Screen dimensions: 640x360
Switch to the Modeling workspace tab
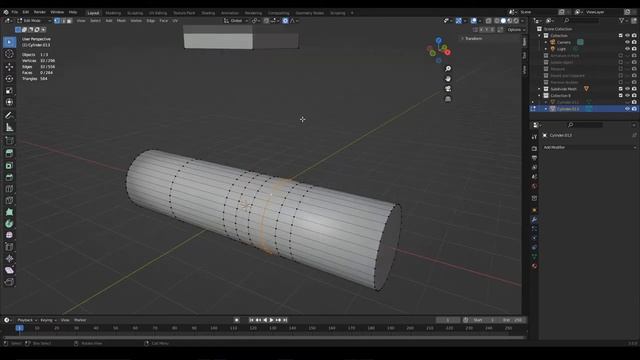tap(113, 13)
